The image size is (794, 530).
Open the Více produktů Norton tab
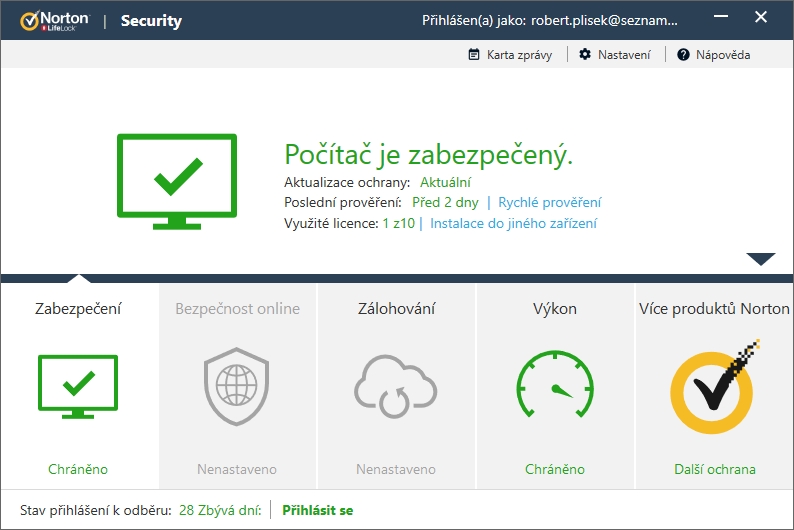point(714,309)
